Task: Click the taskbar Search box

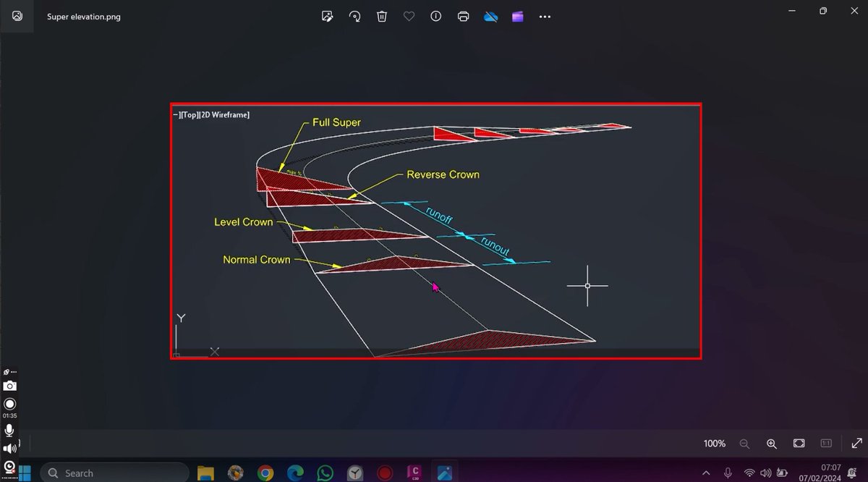Action: point(114,472)
